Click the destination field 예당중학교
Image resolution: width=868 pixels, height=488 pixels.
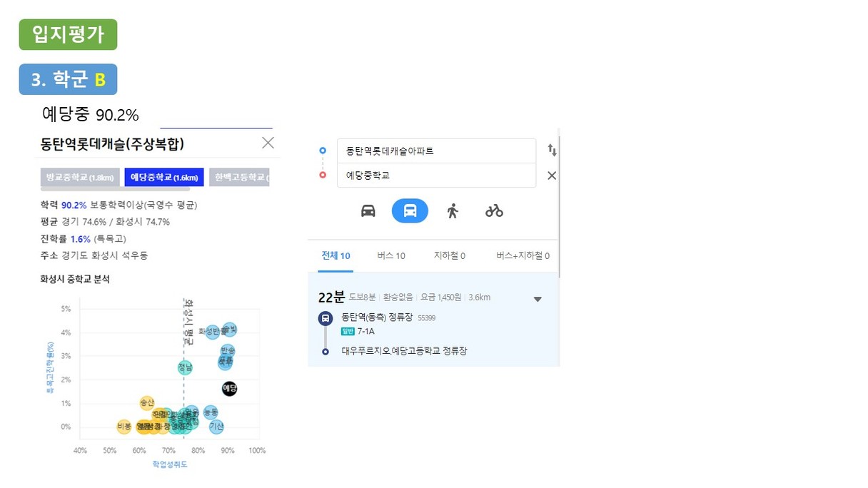tap(436, 176)
